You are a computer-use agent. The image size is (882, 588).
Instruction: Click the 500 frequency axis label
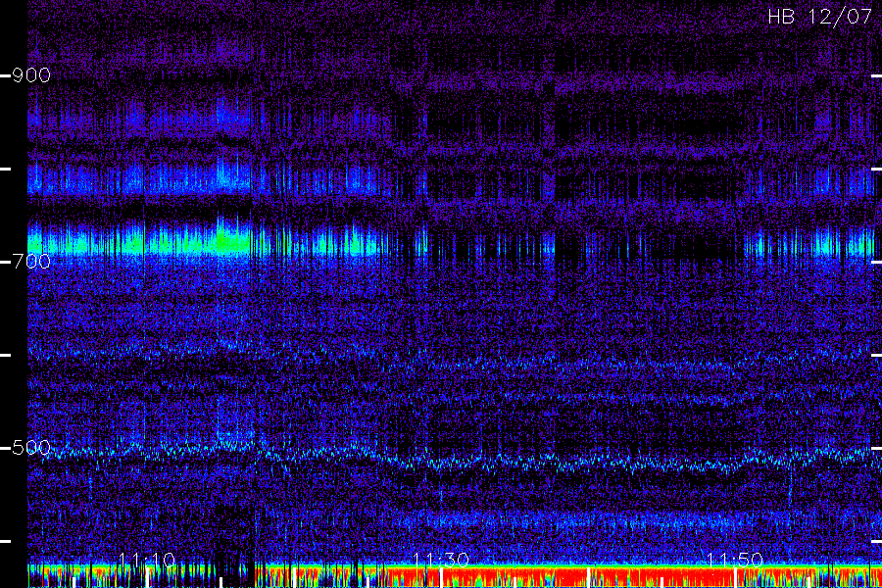pyautogui.click(x=31, y=448)
